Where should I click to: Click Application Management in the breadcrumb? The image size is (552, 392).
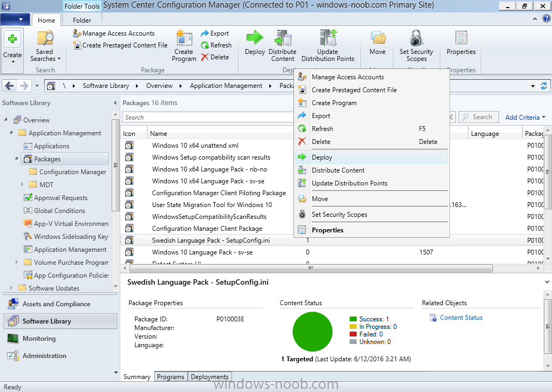click(226, 86)
